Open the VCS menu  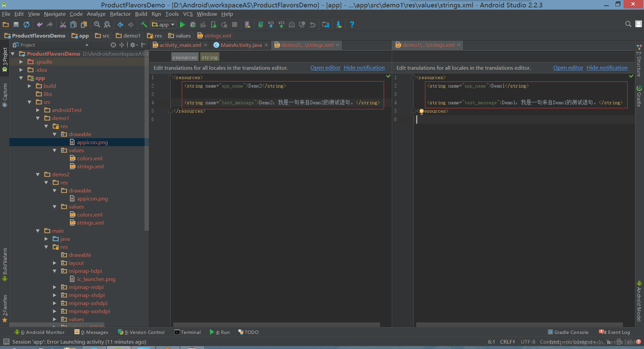click(x=188, y=14)
